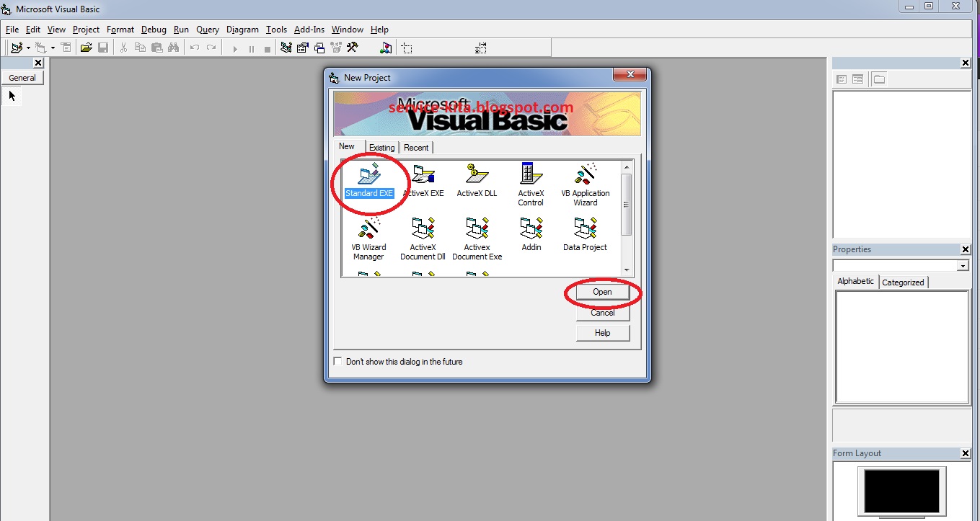Switch to the Recent tab

(x=416, y=147)
